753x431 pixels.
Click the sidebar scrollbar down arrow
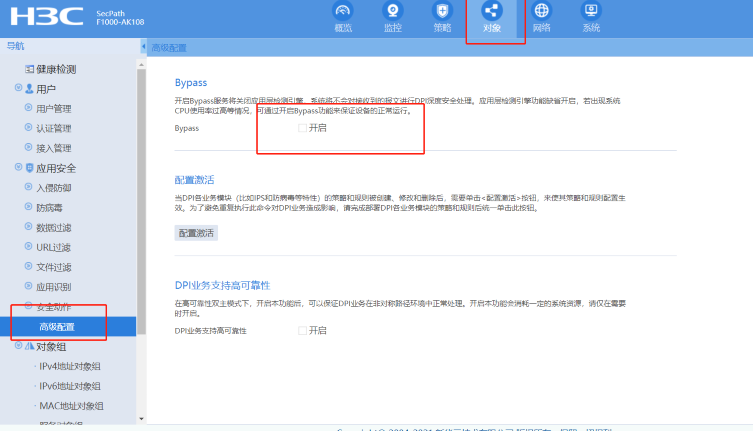(x=141, y=419)
